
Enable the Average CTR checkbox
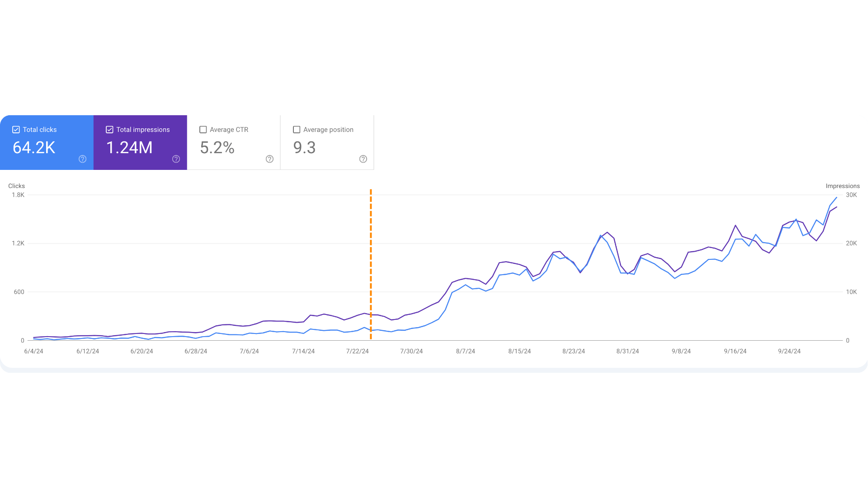pos(203,130)
